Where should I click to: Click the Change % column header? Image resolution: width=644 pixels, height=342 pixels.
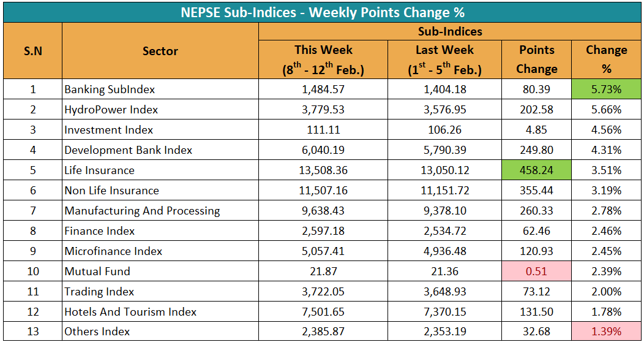[606, 59]
